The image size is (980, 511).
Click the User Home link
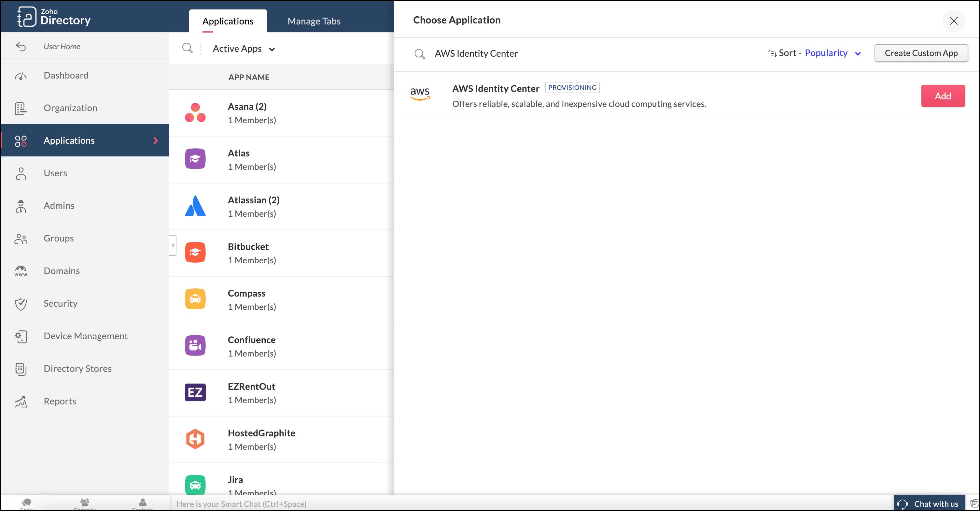pos(62,47)
